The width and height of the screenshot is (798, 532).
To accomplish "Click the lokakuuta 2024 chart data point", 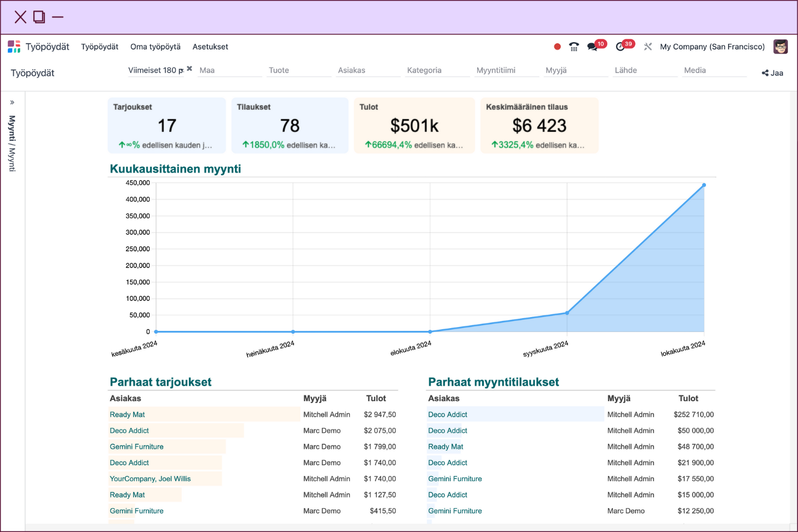I will (704, 185).
